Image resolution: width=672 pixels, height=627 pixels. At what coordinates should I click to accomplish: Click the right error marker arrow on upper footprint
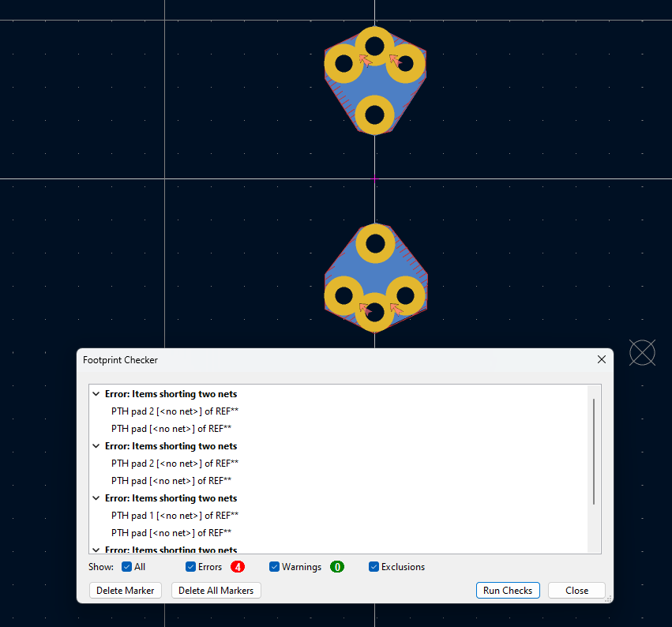(396, 60)
